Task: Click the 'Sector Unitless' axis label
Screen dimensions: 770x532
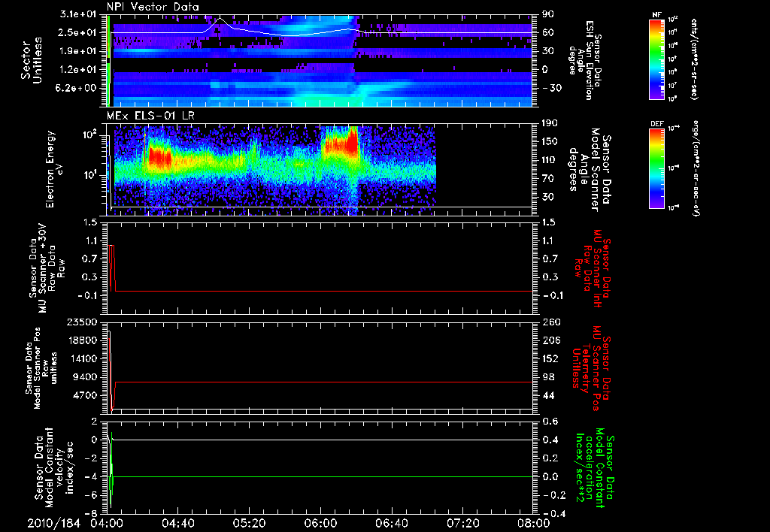Action: pyautogui.click(x=32, y=60)
